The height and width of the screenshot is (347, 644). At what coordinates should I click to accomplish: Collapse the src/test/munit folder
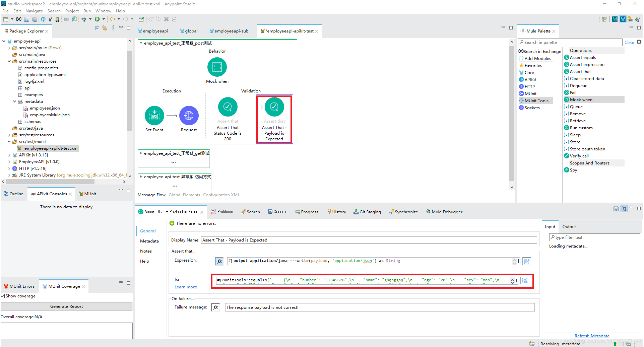(9, 142)
